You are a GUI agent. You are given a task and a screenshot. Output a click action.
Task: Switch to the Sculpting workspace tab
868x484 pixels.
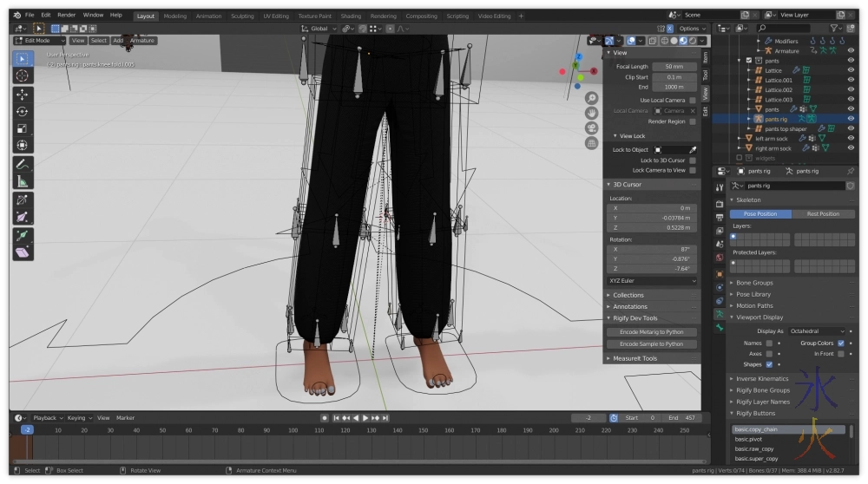coord(242,16)
